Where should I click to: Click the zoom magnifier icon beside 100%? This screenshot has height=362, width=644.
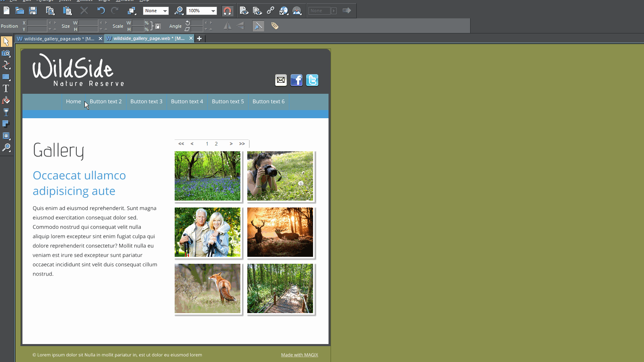pyautogui.click(x=179, y=11)
